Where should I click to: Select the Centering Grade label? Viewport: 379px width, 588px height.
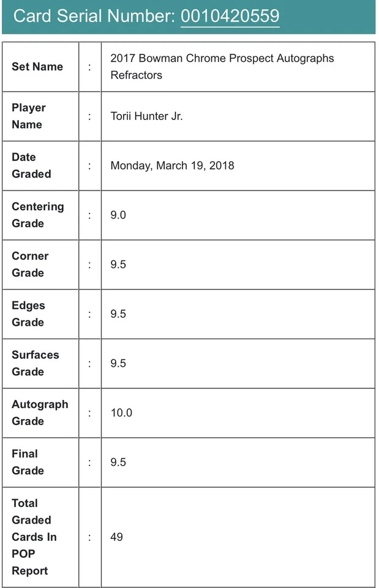point(37,215)
